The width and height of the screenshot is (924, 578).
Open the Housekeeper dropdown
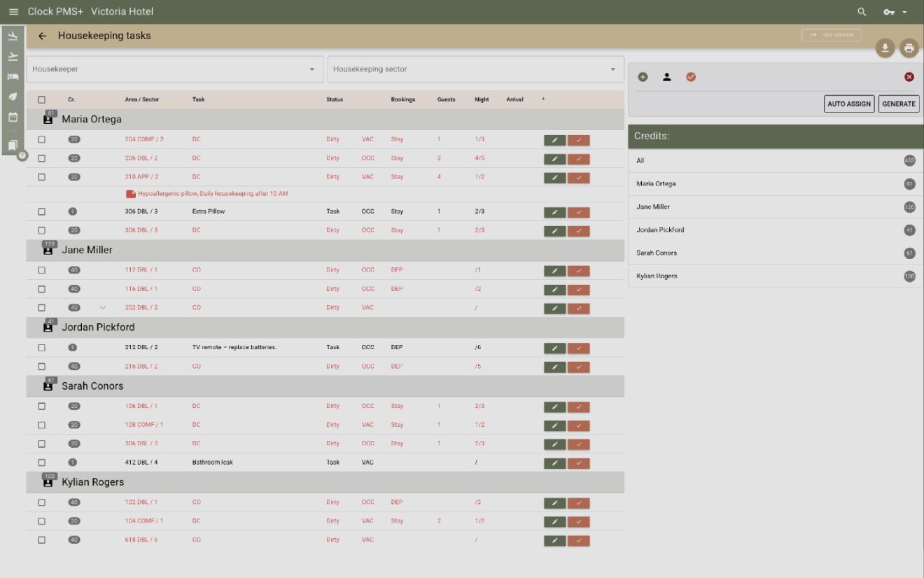click(174, 69)
